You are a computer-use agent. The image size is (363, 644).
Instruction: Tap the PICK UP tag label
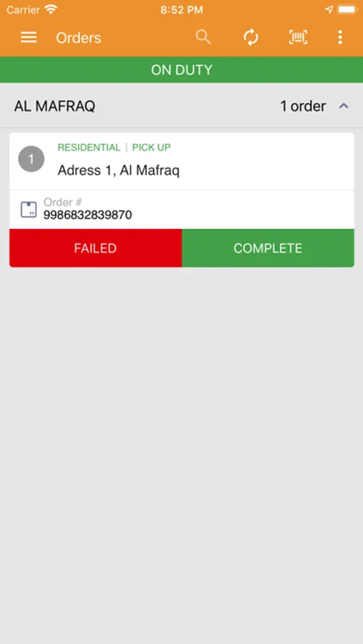point(151,147)
